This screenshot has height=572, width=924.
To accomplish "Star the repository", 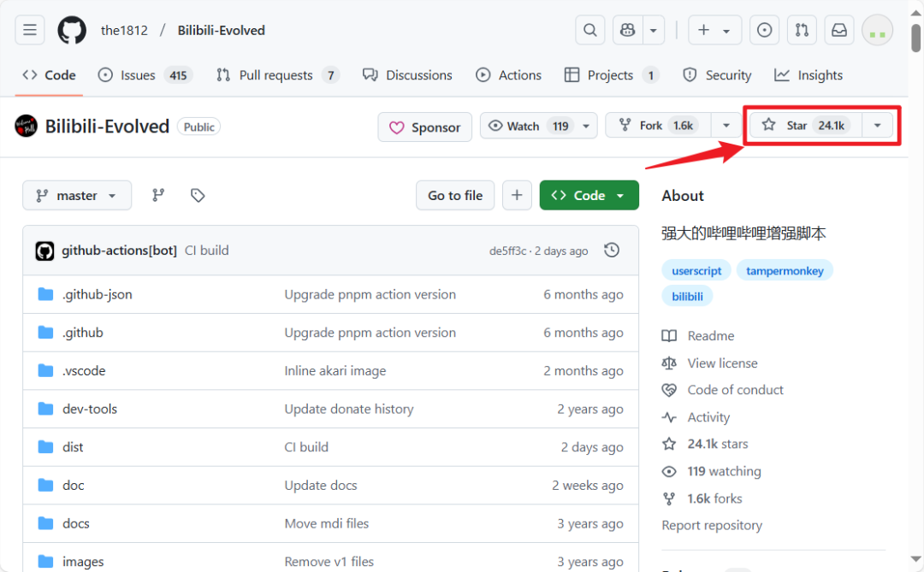I will click(x=806, y=126).
